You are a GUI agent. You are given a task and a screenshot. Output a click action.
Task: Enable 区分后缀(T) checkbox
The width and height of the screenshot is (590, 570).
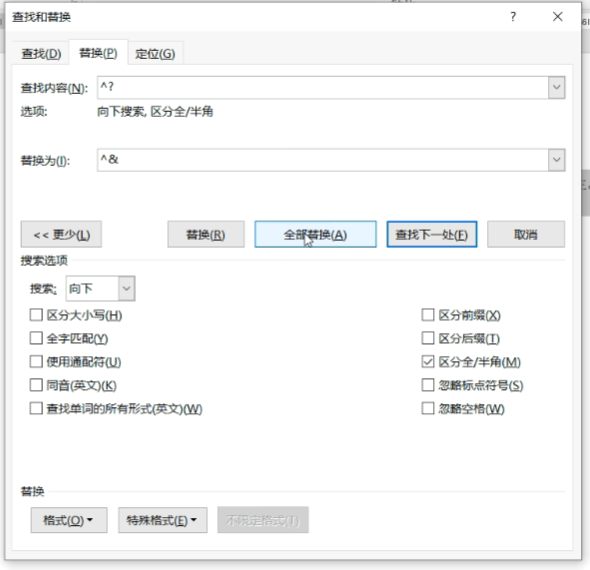(428, 338)
